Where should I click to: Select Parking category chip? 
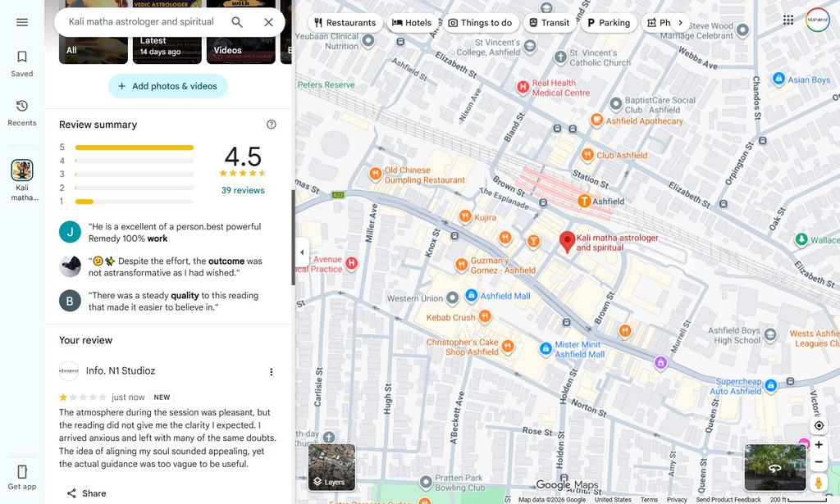[609, 22]
